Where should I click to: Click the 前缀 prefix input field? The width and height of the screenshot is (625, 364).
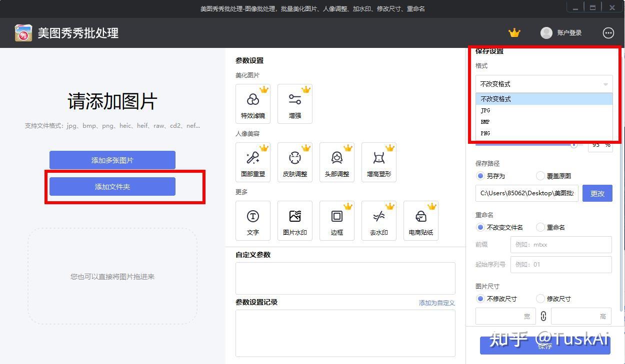pyautogui.click(x=561, y=245)
